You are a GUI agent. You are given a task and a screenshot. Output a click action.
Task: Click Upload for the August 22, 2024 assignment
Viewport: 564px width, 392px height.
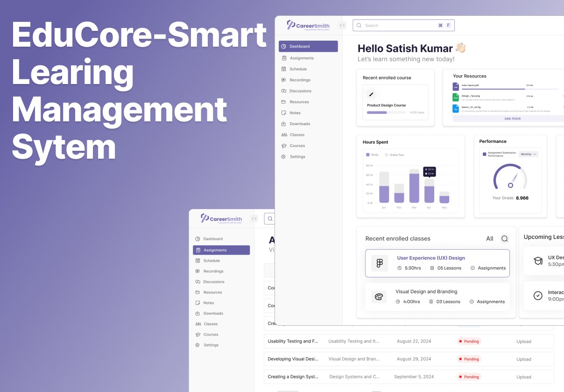pos(523,342)
